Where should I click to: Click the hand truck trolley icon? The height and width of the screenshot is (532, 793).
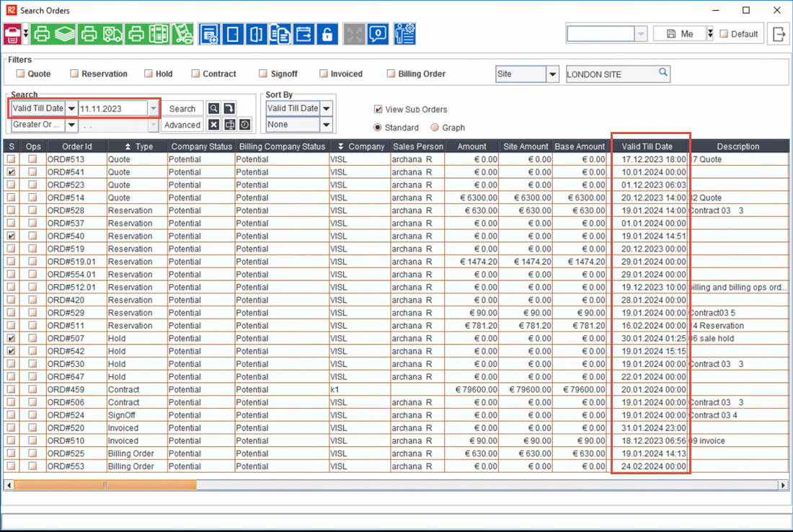pos(182,34)
